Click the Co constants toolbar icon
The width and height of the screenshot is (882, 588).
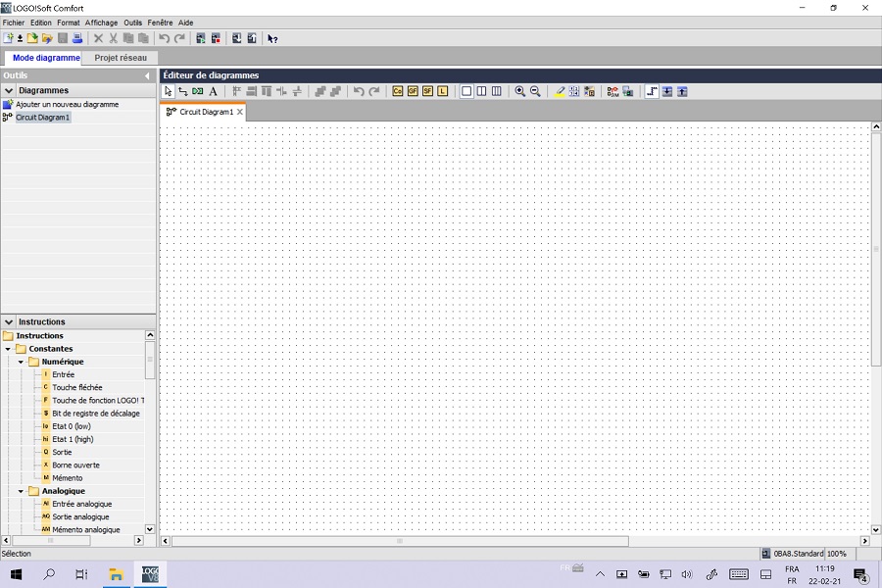pos(397,91)
